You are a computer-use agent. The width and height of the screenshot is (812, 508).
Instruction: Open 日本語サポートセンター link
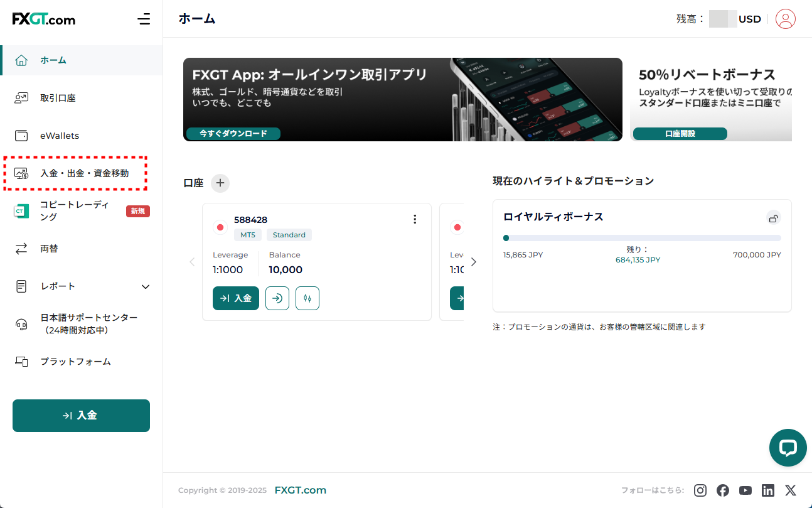tap(89, 324)
